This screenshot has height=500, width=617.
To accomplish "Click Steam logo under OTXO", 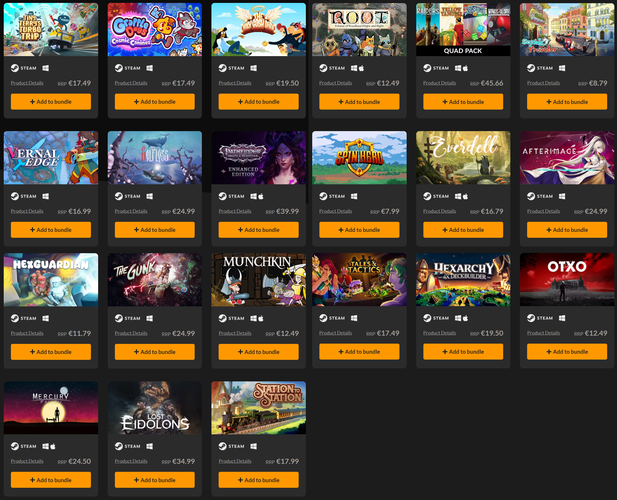I will pos(531,318).
